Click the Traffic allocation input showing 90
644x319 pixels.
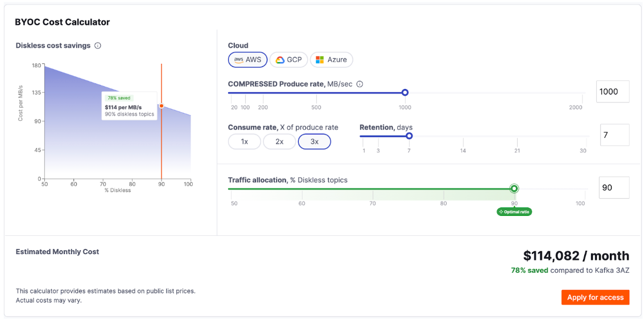click(614, 187)
